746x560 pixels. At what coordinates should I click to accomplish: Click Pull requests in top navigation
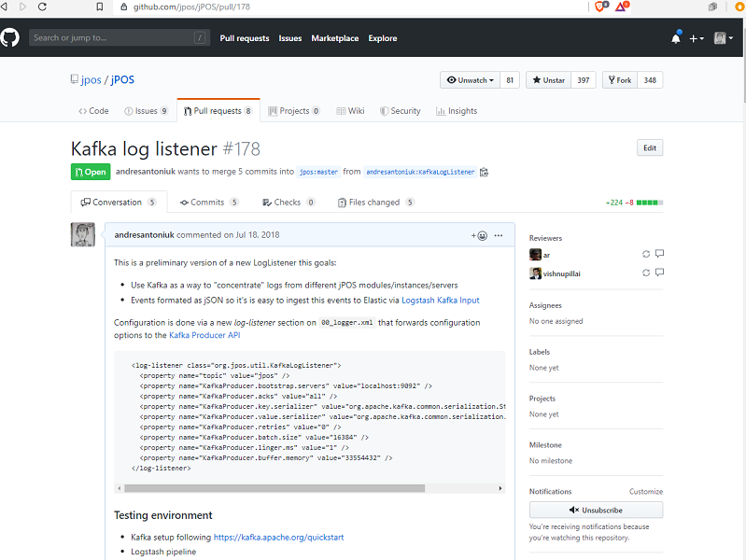[245, 38]
